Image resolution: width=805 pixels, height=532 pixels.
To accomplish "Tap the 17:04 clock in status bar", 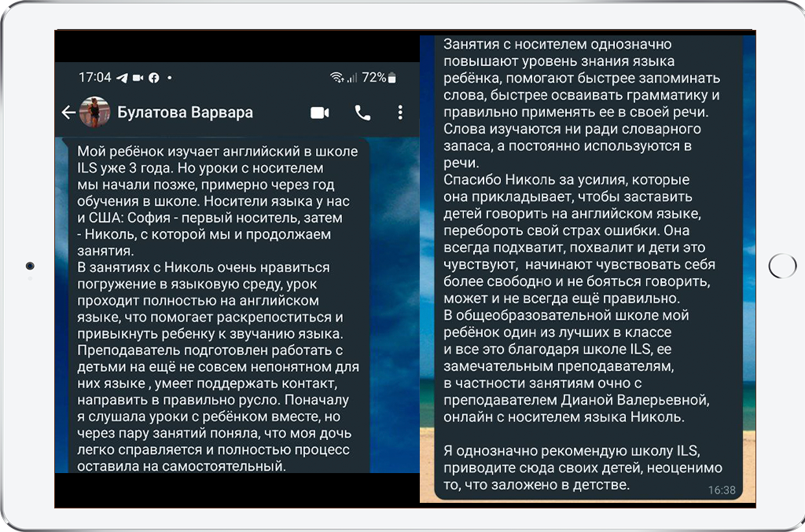I will pyautogui.click(x=94, y=78).
